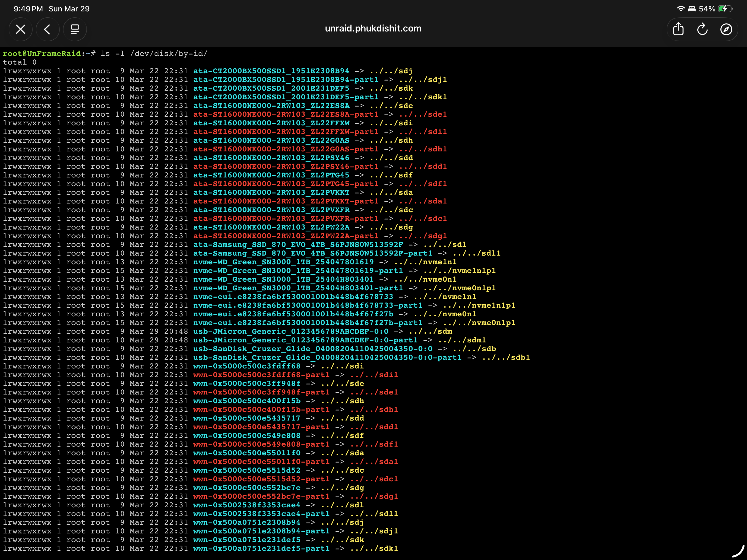The width and height of the screenshot is (747, 560).
Task: Select the usb-JMicron_Generic_0123456789ABCDEF-0:0 line
Action: (x=291, y=331)
